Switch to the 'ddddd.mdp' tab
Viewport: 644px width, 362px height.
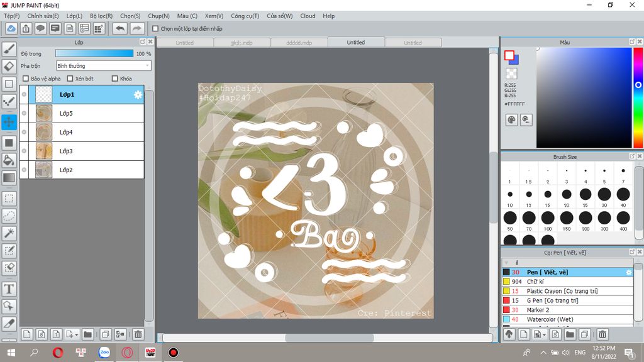click(299, 43)
